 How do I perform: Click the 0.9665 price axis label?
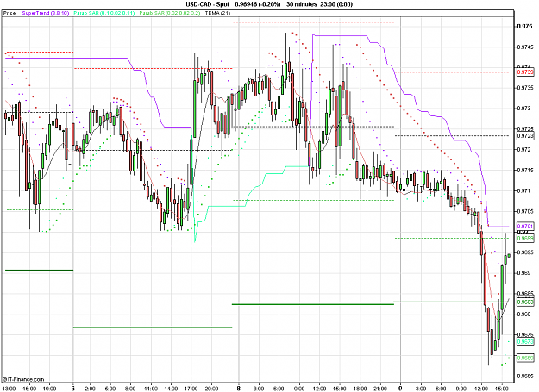525,376
